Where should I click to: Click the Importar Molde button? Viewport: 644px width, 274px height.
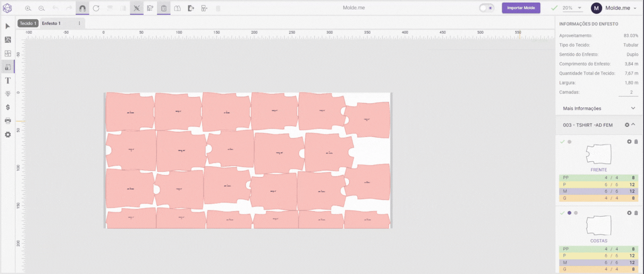pyautogui.click(x=521, y=8)
